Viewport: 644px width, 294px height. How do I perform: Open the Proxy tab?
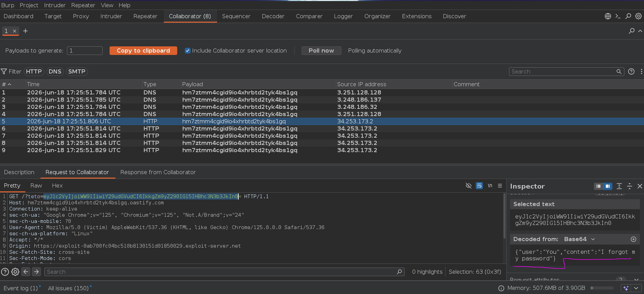click(81, 16)
